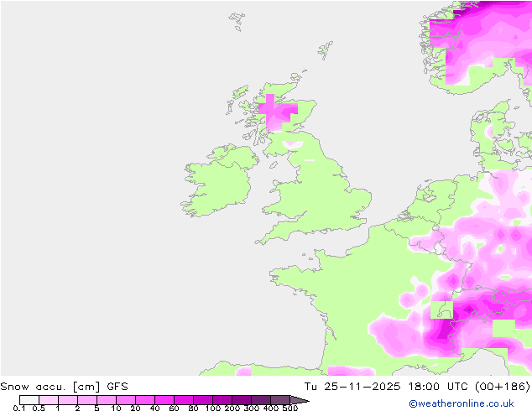Click the 'Snow accu. [cm] GFS' title
The width and height of the screenshot is (532, 411).
64,387
